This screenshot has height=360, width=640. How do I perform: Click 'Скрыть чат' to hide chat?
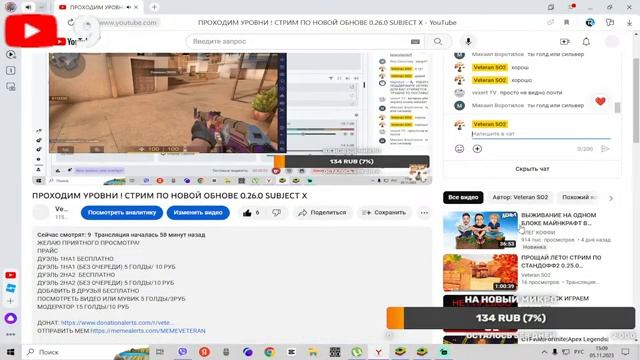pyautogui.click(x=532, y=169)
